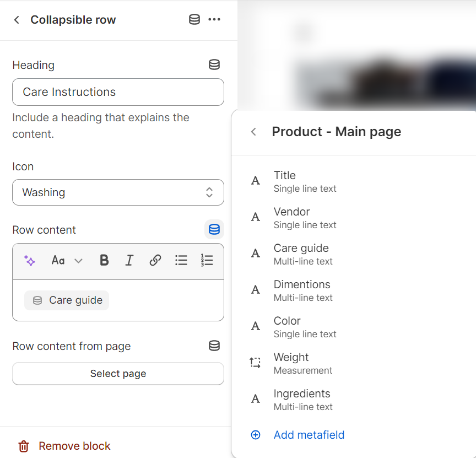Insert a link in the row content
Viewport: 476px width, 458px height.
(x=155, y=260)
